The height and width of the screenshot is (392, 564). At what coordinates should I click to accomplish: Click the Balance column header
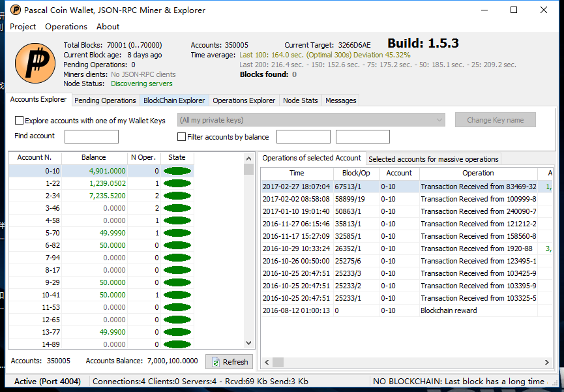93,158
